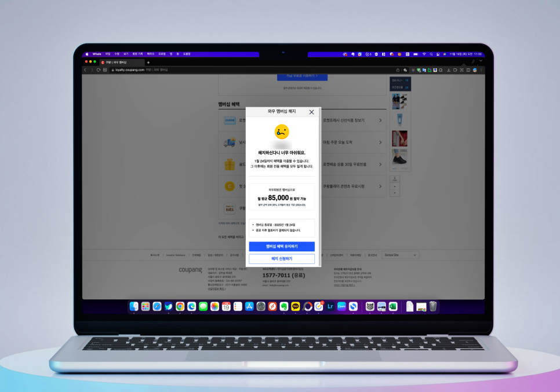Click the gold gift box benefit icon

click(x=230, y=164)
